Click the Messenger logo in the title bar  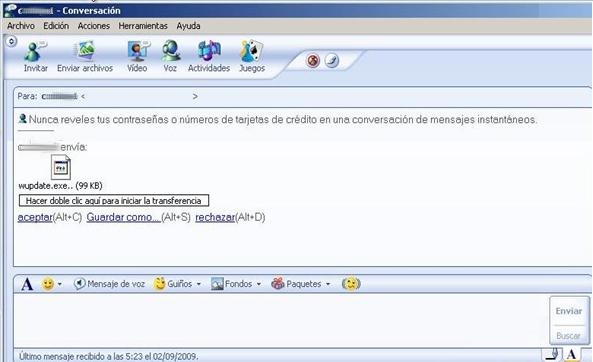(10, 10)
